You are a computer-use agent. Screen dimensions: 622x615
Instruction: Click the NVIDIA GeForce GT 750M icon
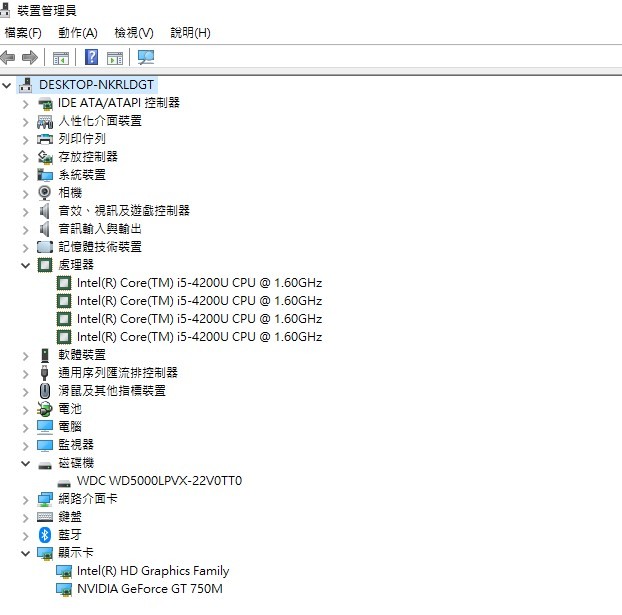coord(64,589)
